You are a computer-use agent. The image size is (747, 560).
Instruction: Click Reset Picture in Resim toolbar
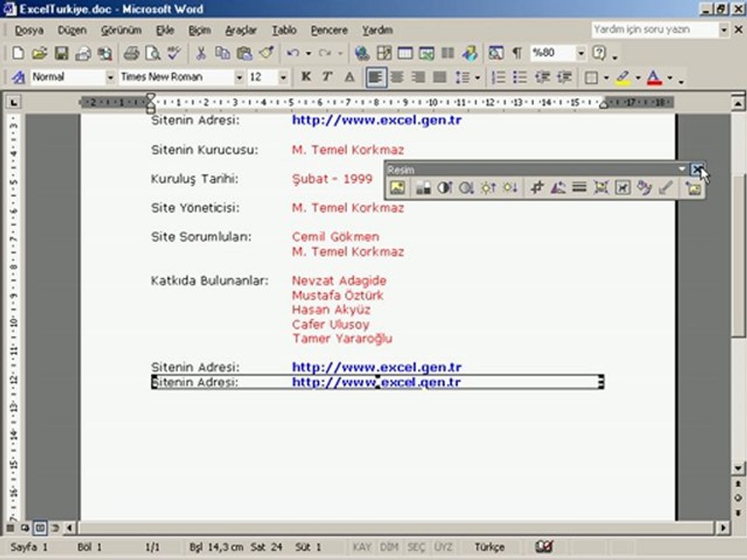(x=693, y=187)
